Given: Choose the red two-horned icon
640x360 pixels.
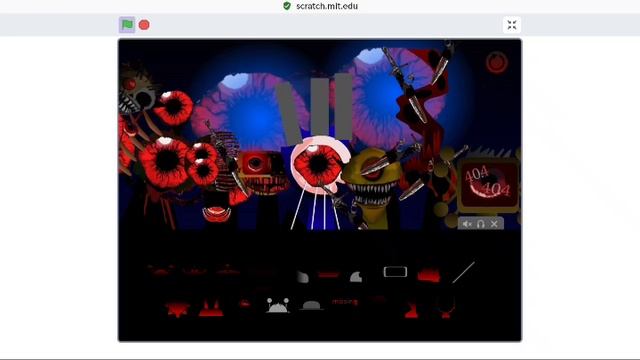Looking at the screenshot, I should pos(211,309).
